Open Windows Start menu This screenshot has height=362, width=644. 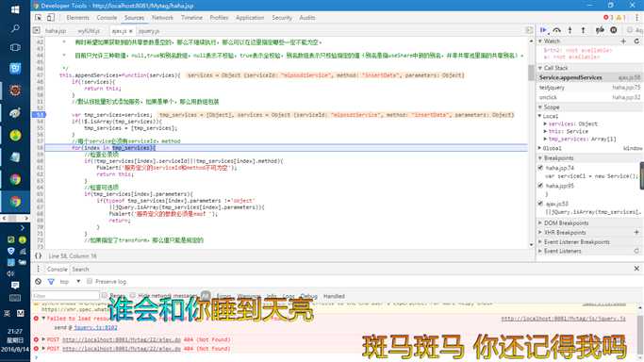point(15,9)
